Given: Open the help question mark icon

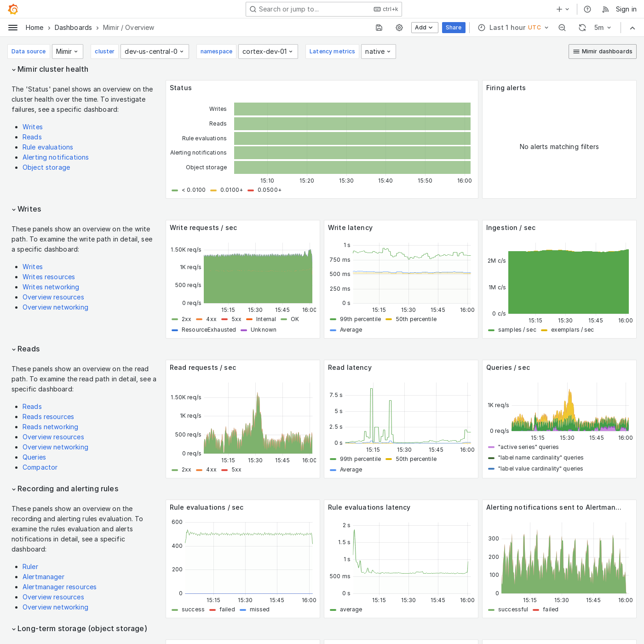Looking at the screenshot, I should [587, 9].
